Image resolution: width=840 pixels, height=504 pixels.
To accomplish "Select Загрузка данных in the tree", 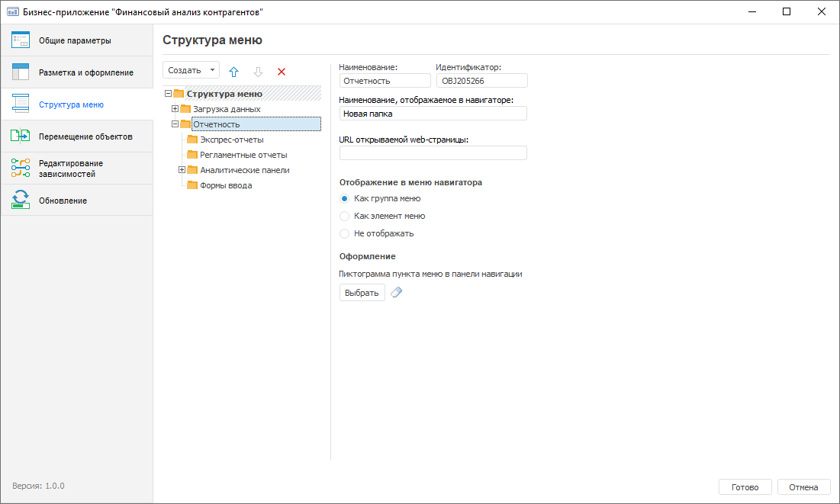I will coord(227,109).
